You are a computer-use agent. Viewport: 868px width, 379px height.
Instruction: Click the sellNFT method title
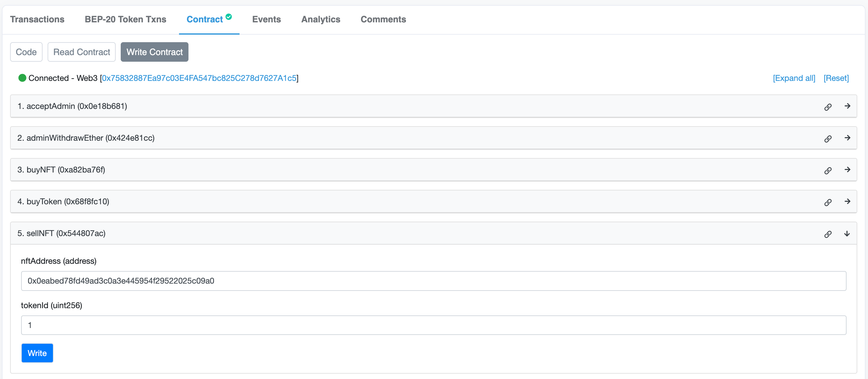click(61, 233)
